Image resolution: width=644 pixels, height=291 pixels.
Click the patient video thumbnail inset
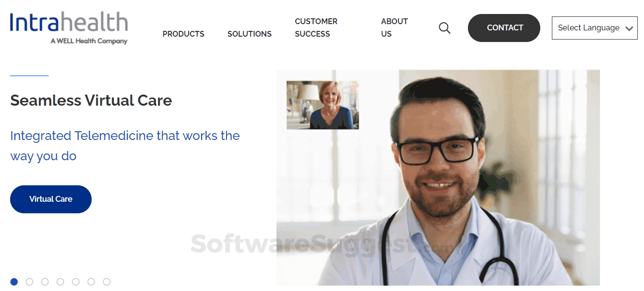323,105
